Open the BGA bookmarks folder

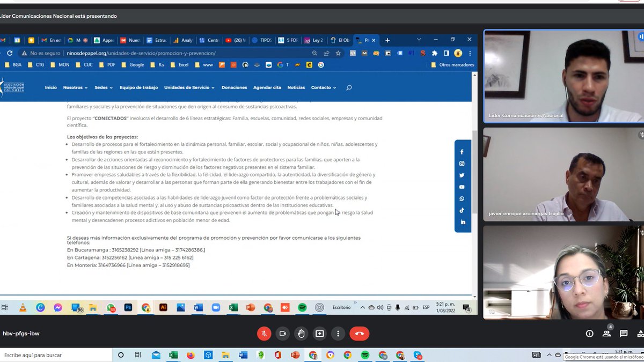pyautogui.click(x=14, y=65)
